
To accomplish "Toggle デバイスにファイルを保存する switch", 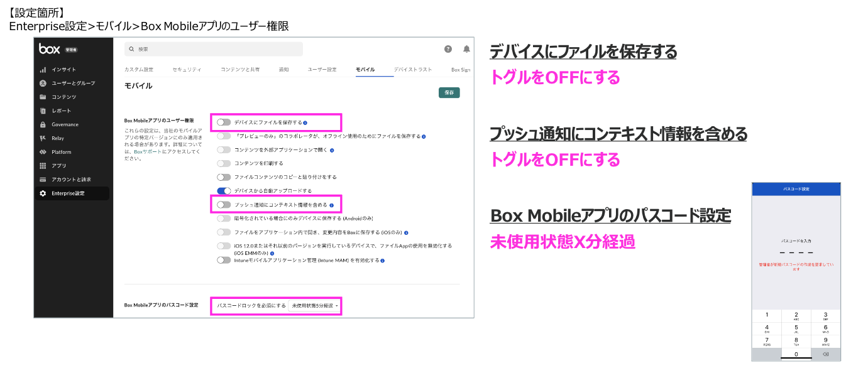I will point(224,122).
